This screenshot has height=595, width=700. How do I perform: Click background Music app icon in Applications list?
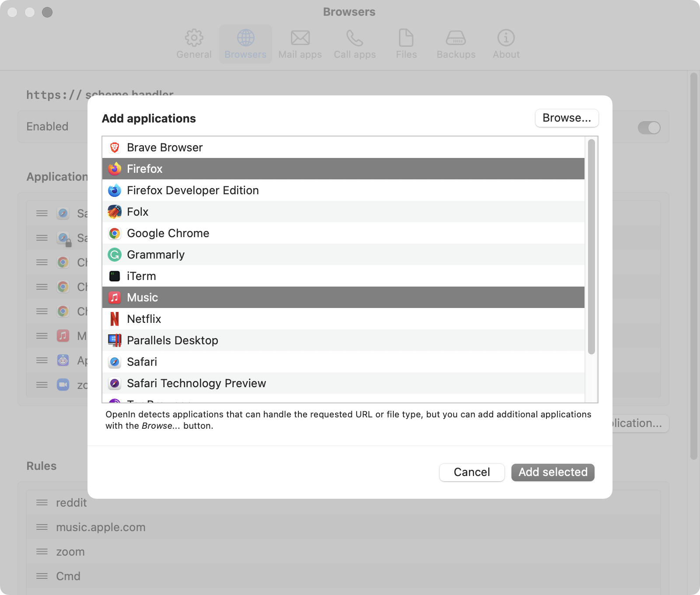[63, 336]
